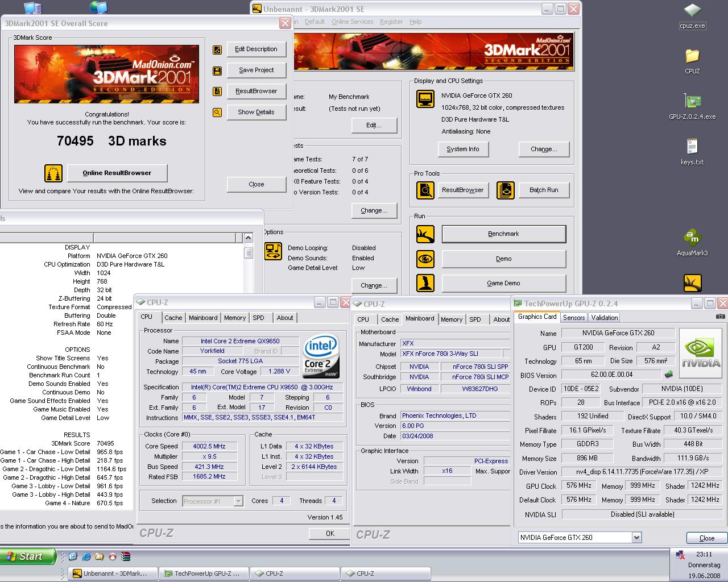Open the Memory tab in left CPU-Z
The image size is (728, 582).
(235, 318)
